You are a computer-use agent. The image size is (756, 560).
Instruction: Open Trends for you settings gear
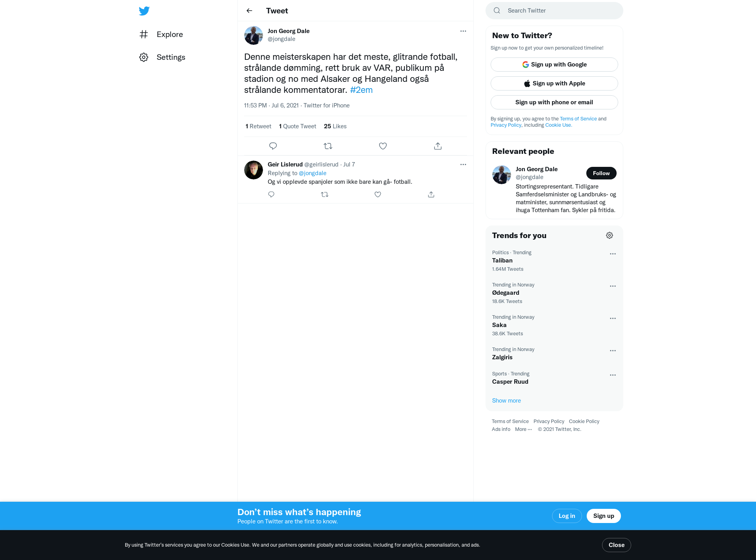610,235
